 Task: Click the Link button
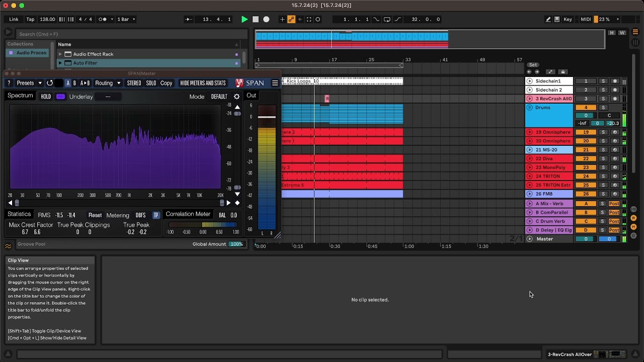tap(14, 19)
